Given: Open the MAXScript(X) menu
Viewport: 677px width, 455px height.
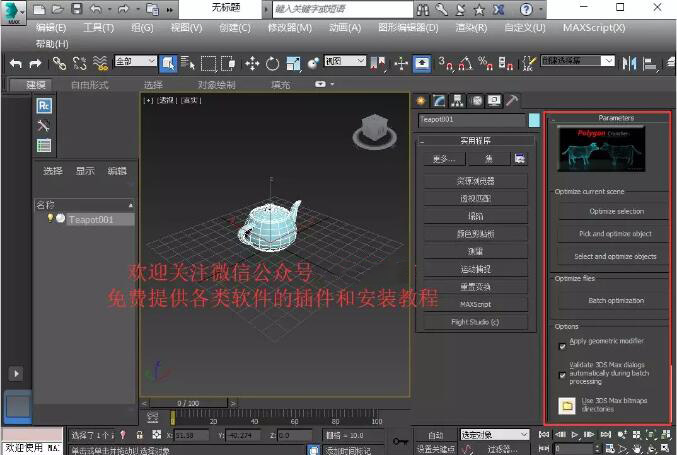Looking at the screenshot, I should coord(593,27).
